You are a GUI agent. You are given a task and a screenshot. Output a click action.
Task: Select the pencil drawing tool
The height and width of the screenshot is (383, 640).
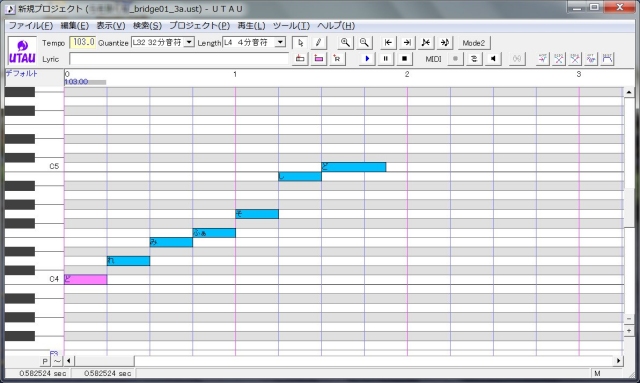[318, 42]
